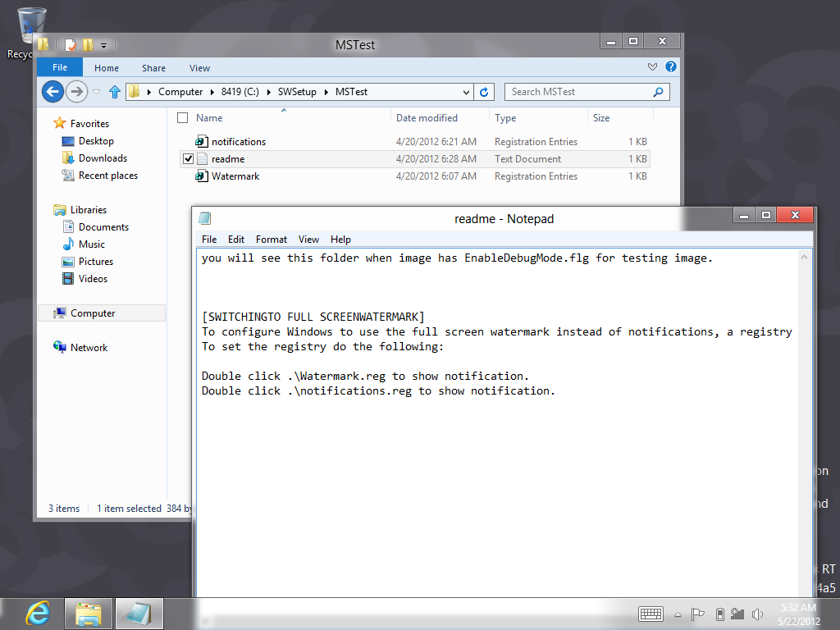Open the touch keyboard from taskbar

(651, 614)
